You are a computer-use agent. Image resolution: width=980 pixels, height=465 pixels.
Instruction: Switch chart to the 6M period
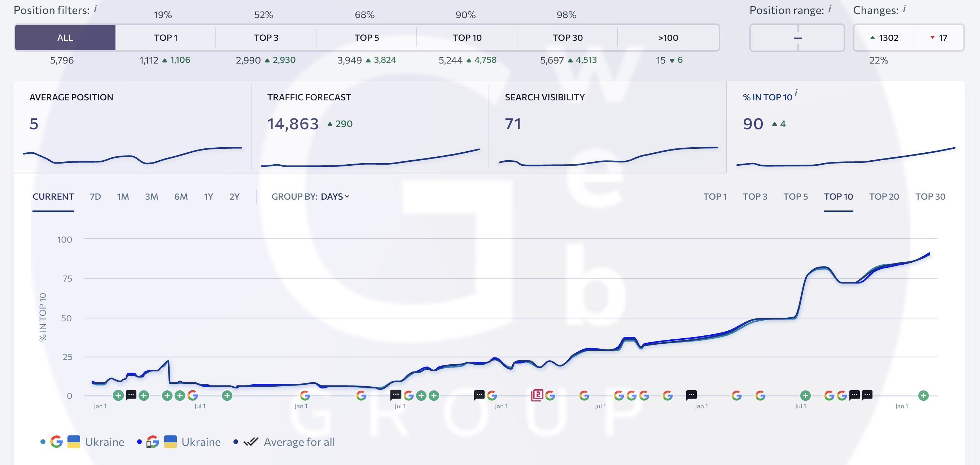click(181, 196)
